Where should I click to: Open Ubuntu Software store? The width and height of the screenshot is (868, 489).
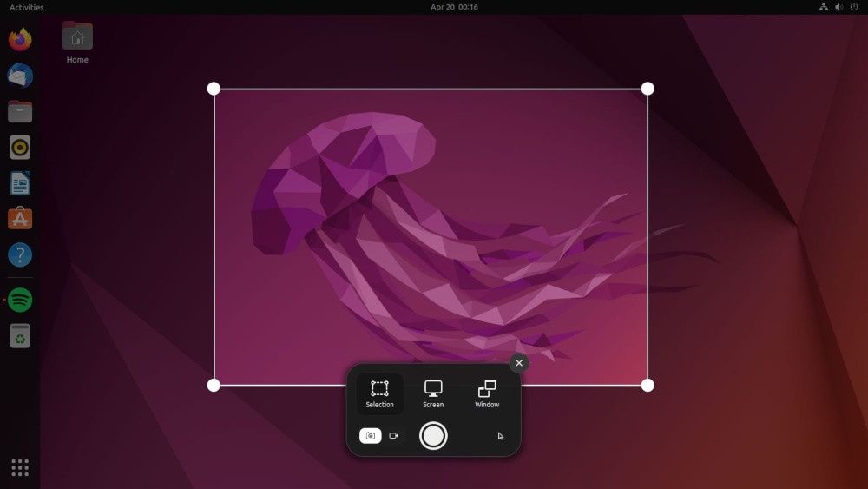point(20,219)
